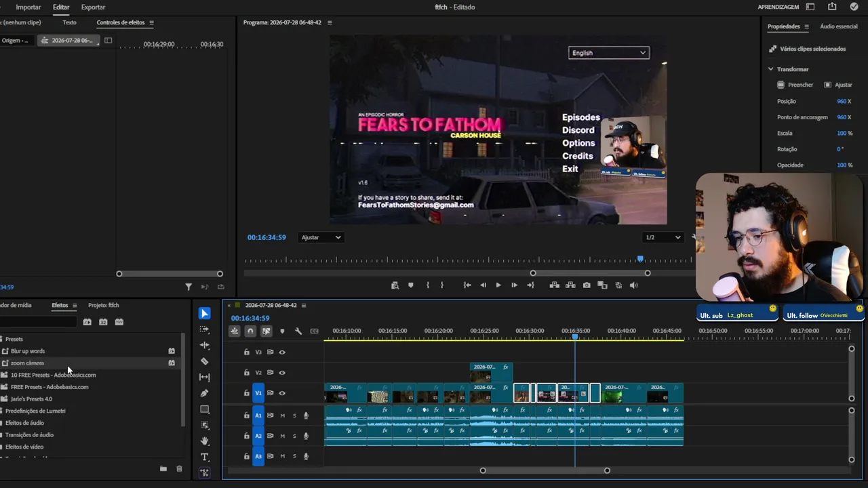Delete the custom item in Effects panel
The height and width of the screenshot is (488, 868).
click(179, 468)
